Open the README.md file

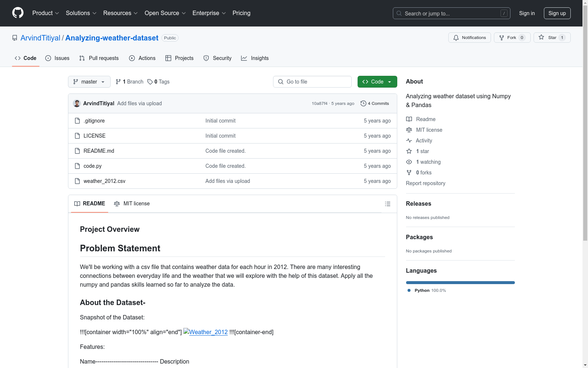(99, 151)
